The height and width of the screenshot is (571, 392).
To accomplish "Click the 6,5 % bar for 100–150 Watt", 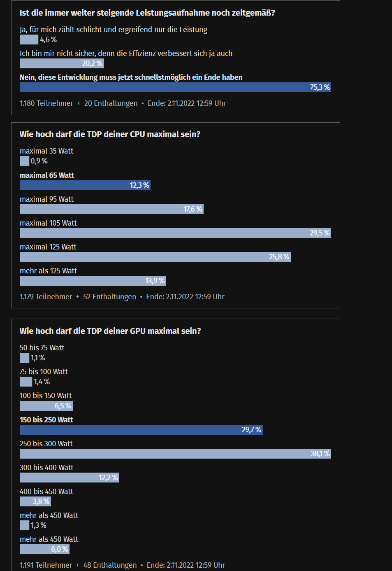I will [46, 406].
